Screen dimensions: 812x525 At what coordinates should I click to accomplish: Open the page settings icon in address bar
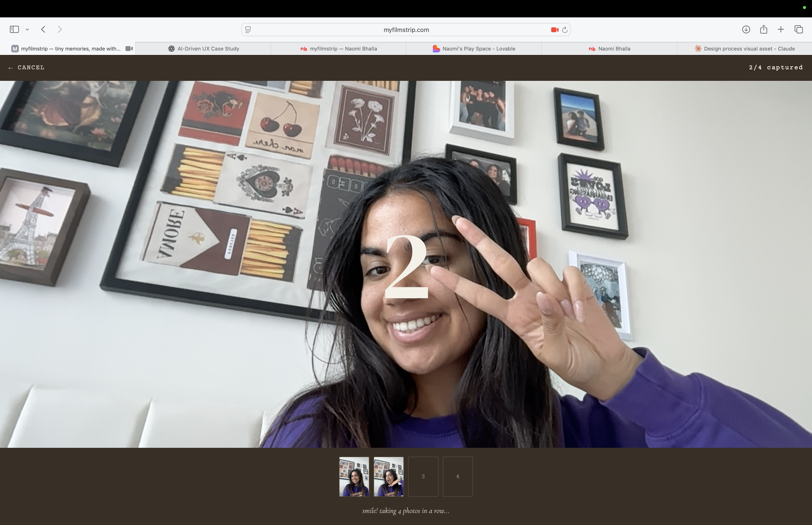[x=248, y=30]
